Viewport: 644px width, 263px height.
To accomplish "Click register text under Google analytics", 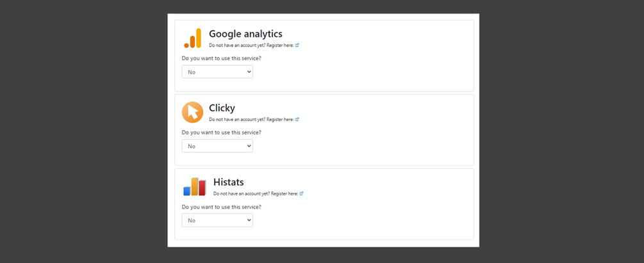I will (251, 45).
